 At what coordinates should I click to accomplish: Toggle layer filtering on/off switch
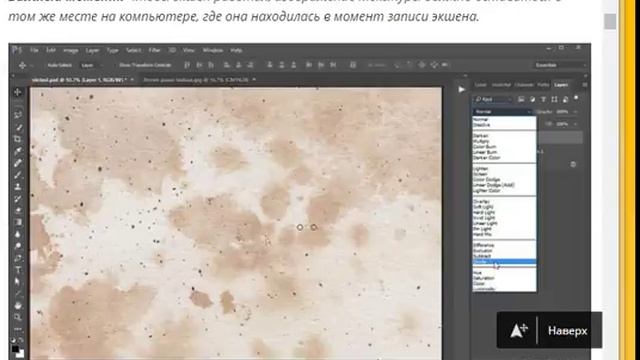576,98
